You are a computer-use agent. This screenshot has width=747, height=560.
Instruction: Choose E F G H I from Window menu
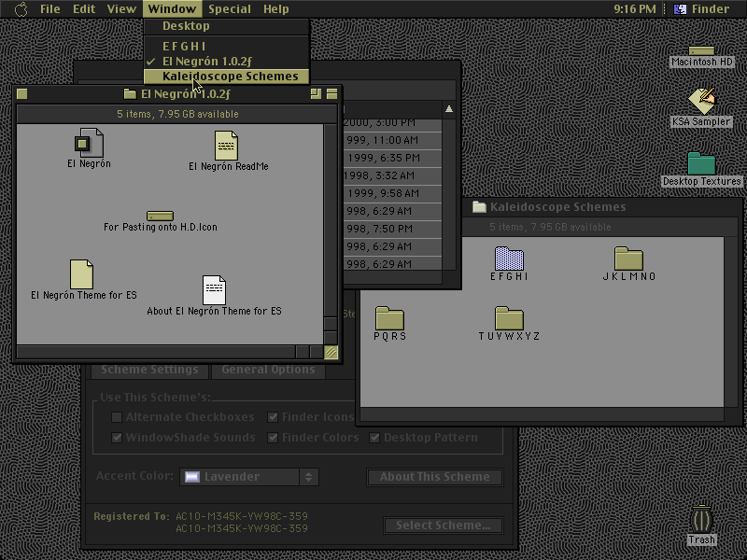(226, 46)
